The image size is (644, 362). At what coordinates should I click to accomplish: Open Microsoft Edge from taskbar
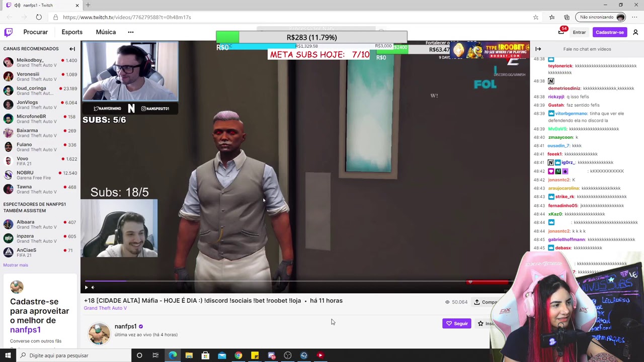pos(173,355)
